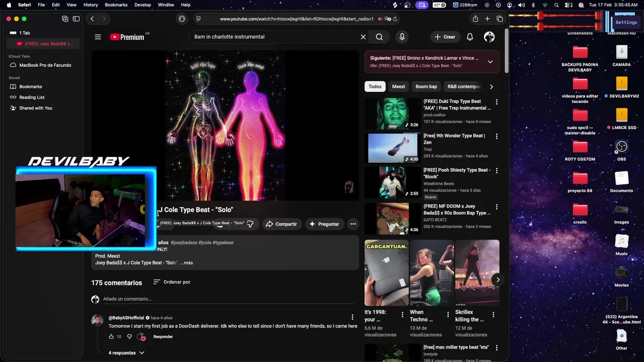Reload the page with the refresh icon
Screen dimensions: 644x362
(x=395, y=19)
